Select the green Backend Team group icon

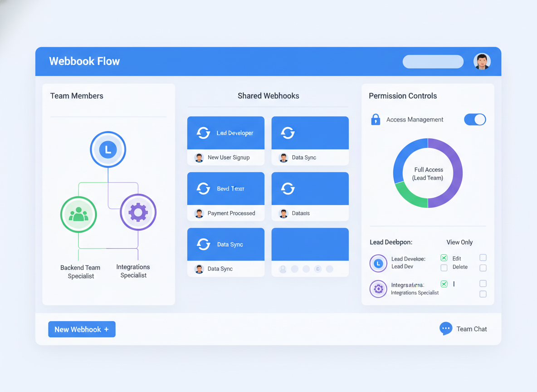[78, 214]
